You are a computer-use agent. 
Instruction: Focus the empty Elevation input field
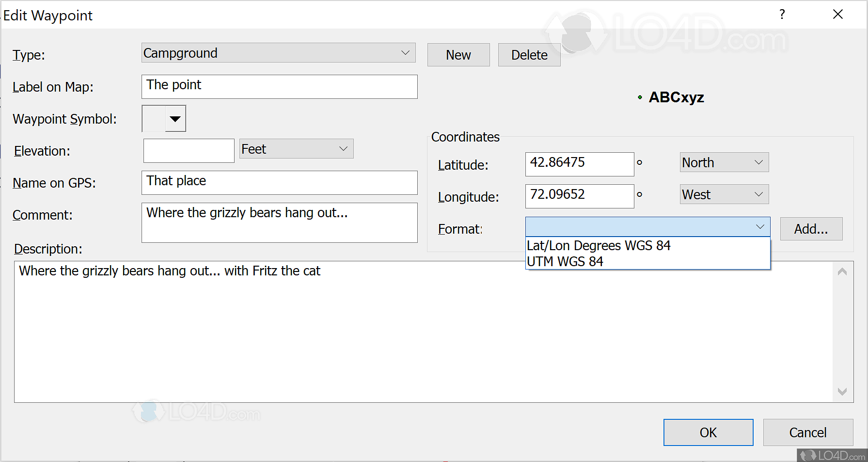pyautogui.click(x=189, y=151)
